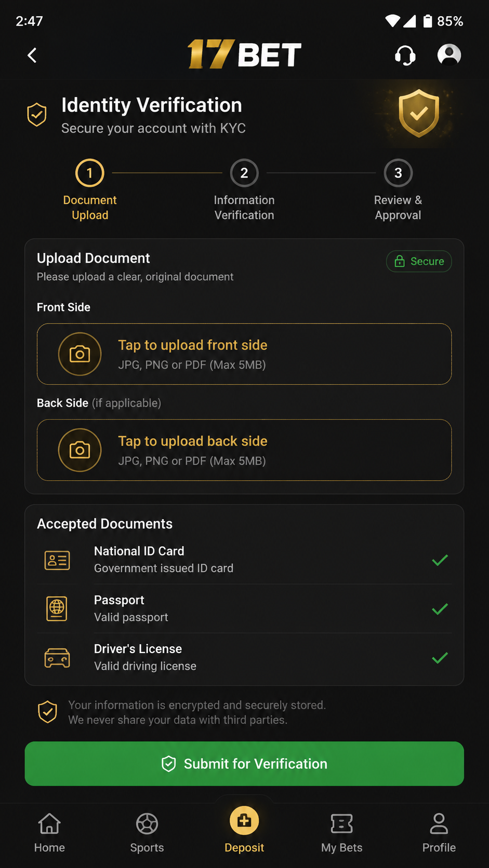Tap the camera icon for back side
489x868 pixels.
[x=80, y=450]
